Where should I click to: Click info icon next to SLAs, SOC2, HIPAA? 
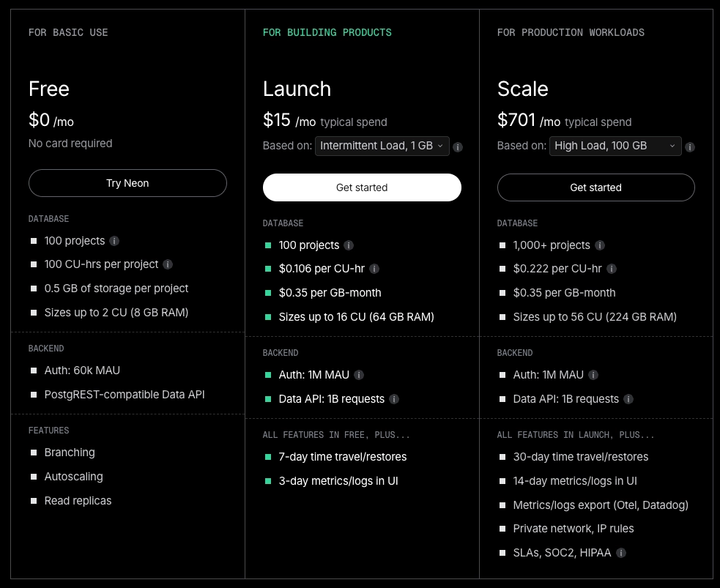(x=621, y=553)
